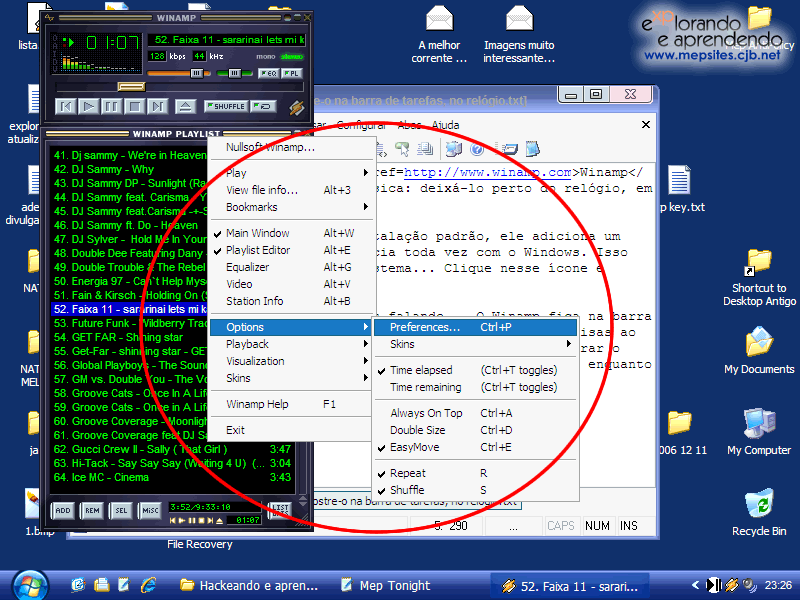Uncheck Shuffle in the Options submenu
Image resolution: width=800 pixels, height=600 pixels.
click(476, 490)
